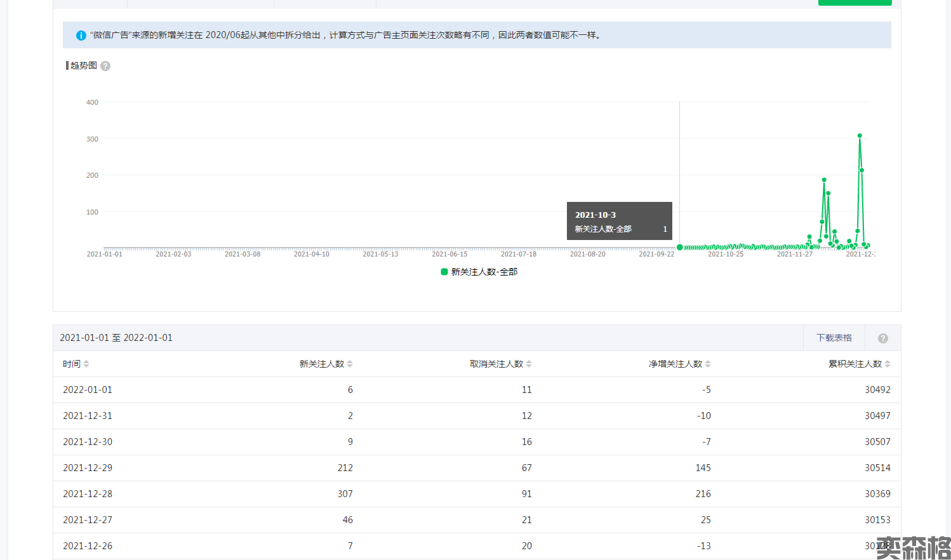The width and height of the screenshot is (951, 560).
Task: Toggle the 新关注人数-全部 legend series
Action: tap(484, 272)
